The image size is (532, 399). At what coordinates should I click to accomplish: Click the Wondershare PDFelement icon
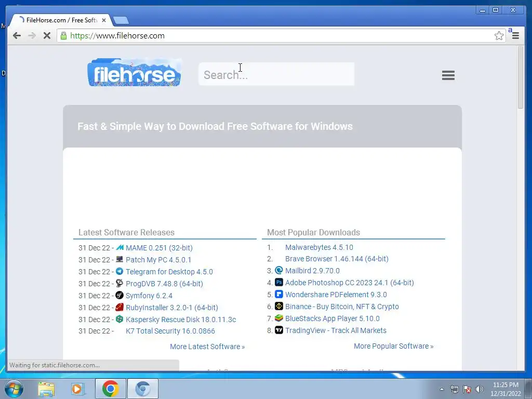(279, 294)
